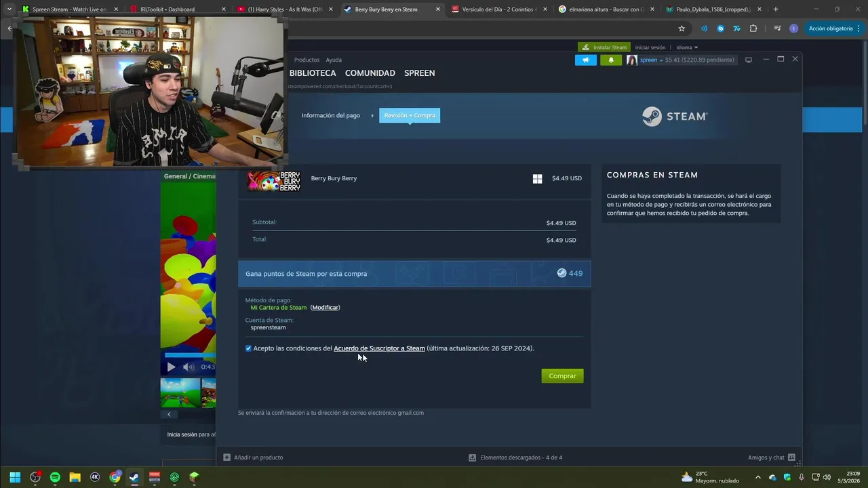The height and width of the screenshot is (488, 868).
Task: Open the browser Extensions puzzle icon
Action: click(x=753, y=28)
